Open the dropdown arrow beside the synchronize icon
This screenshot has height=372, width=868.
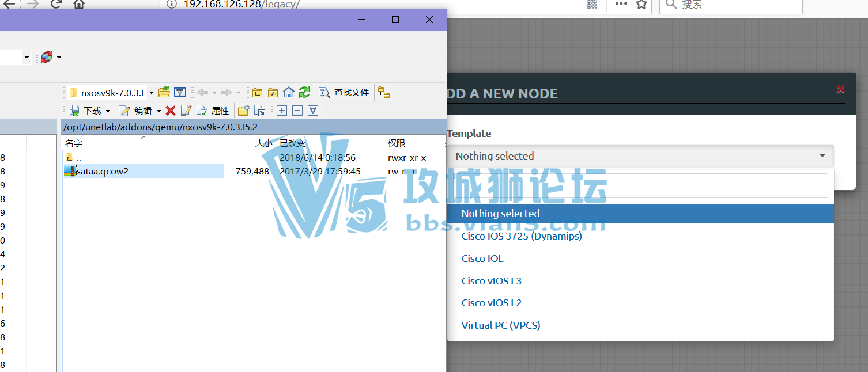coord(59,58)
